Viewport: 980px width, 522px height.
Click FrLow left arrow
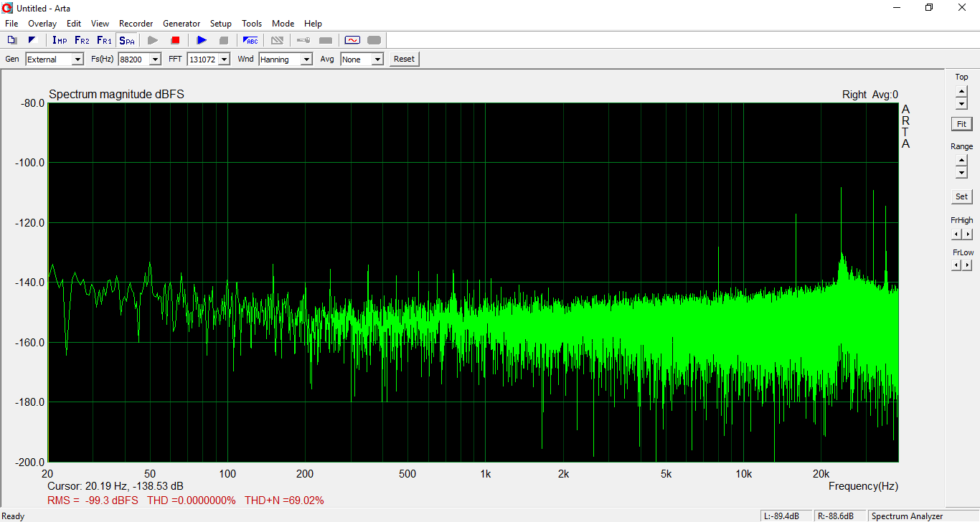[x=956, y=265]
